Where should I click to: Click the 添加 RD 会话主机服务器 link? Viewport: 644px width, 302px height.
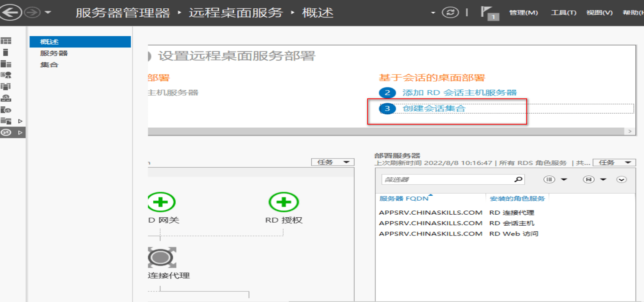tap(459, 93)
